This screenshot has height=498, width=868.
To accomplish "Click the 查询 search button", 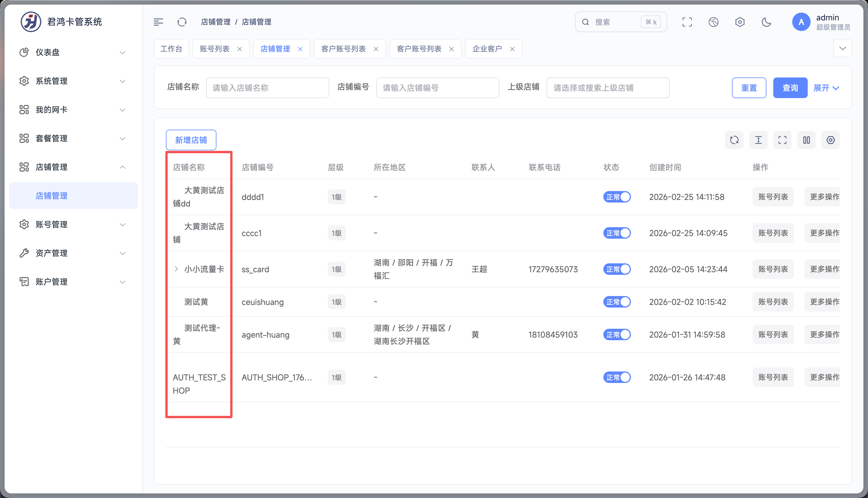I will click(790, 88).
